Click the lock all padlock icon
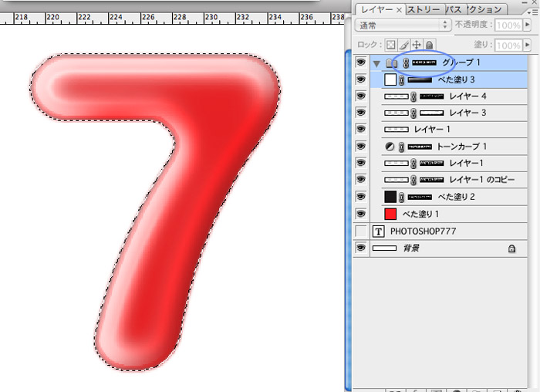 (x=429, y=46)
